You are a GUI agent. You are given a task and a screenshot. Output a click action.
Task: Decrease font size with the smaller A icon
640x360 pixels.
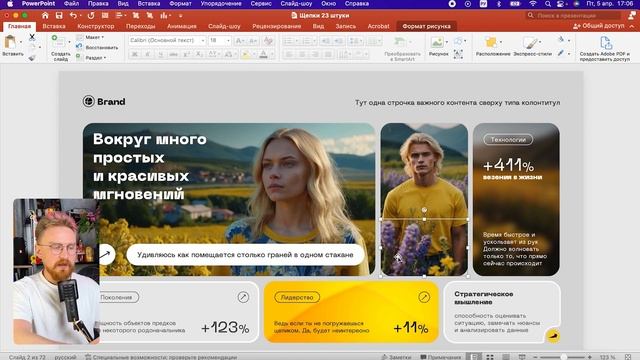click(x=253, y=40)
